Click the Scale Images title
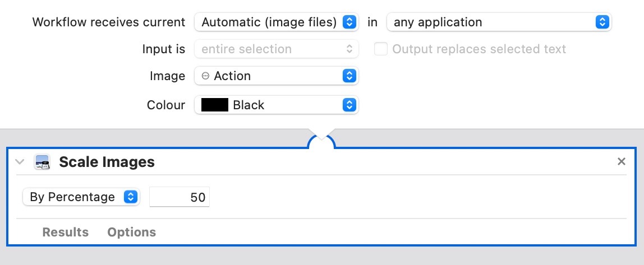 [107, 162]
